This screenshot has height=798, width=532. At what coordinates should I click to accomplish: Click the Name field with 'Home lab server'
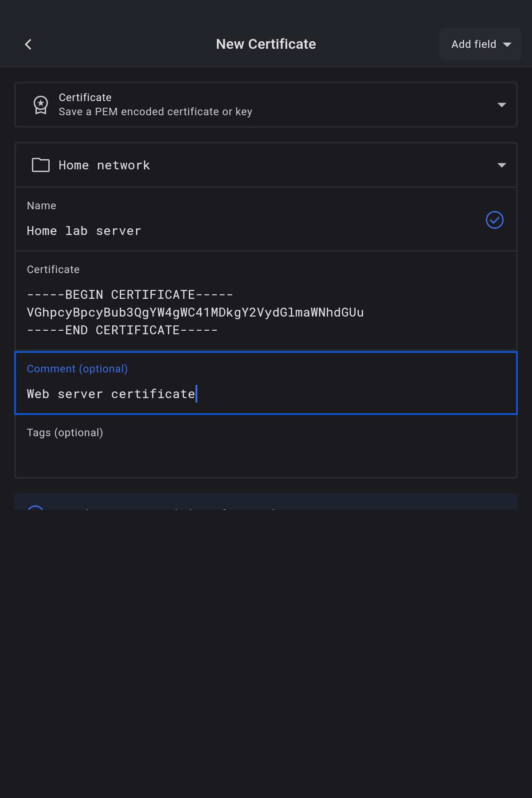(84, 231)
